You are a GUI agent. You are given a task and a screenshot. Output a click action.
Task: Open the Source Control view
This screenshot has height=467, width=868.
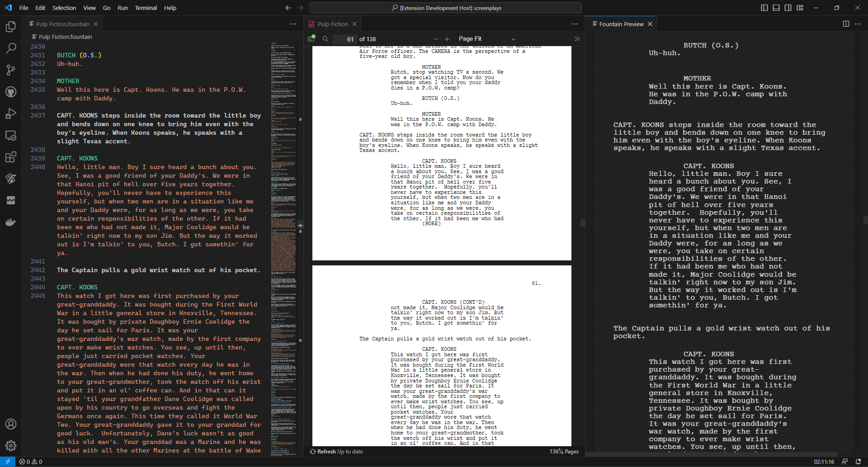pyautogui.click(x=11, y=70)
